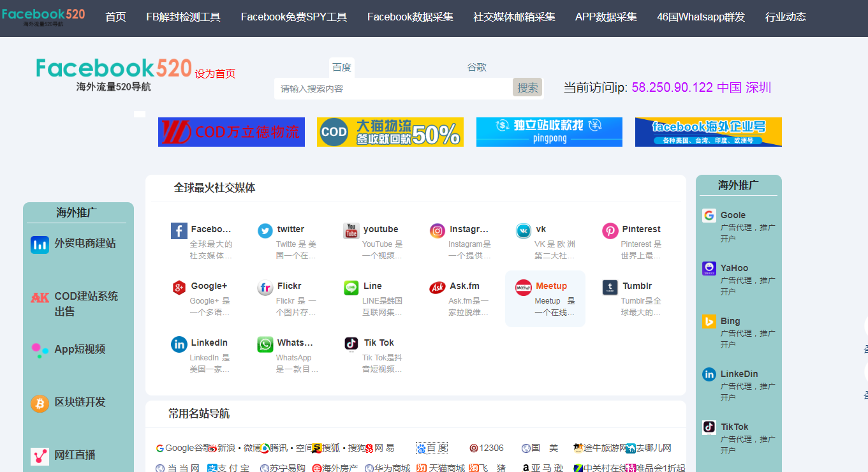Open the 独立站收款找 pingpong banner

(x=549, y=132)
